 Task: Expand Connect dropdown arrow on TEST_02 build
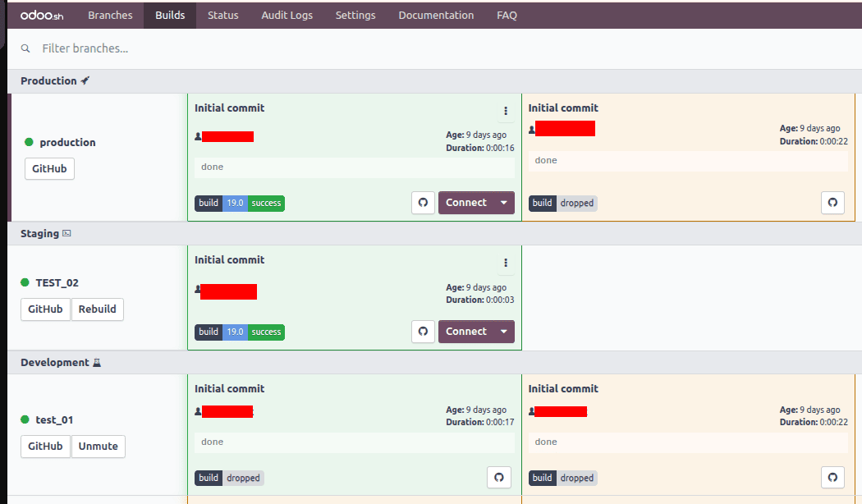[503, 332]
